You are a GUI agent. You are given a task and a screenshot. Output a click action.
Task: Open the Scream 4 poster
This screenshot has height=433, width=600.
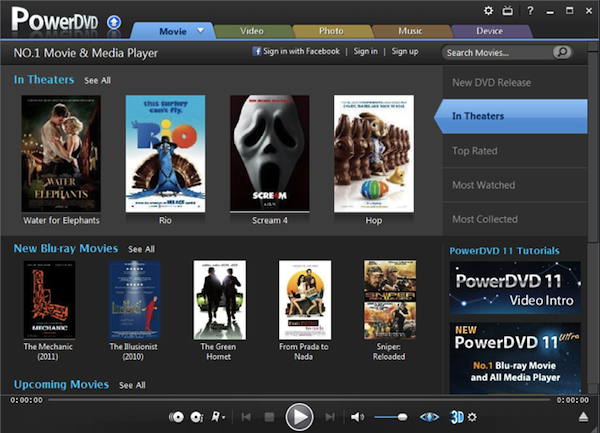[270, 153]
